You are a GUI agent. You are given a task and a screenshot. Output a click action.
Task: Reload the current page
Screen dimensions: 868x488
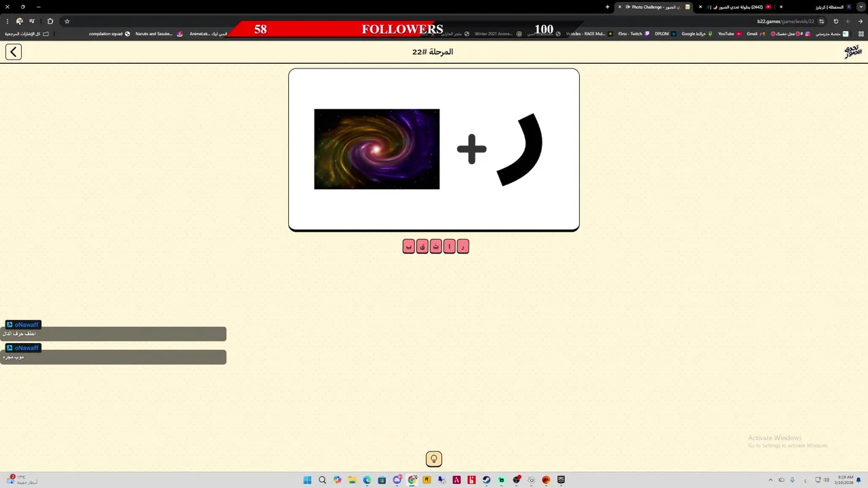836,21
